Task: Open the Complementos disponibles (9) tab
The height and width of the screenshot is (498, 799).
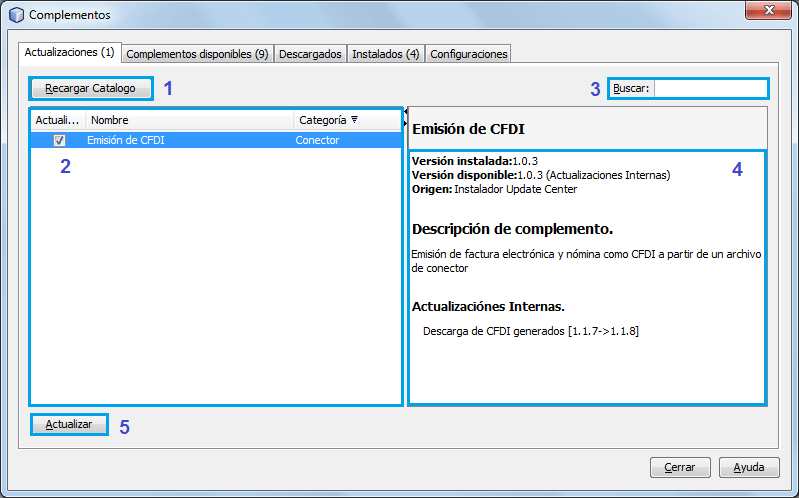Action: tap(197, 54)
